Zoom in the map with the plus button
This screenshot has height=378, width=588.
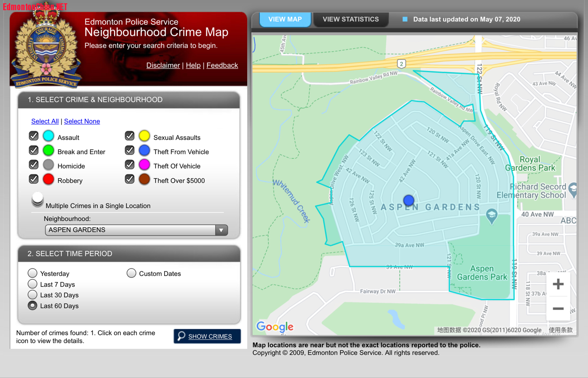[558, 284]
